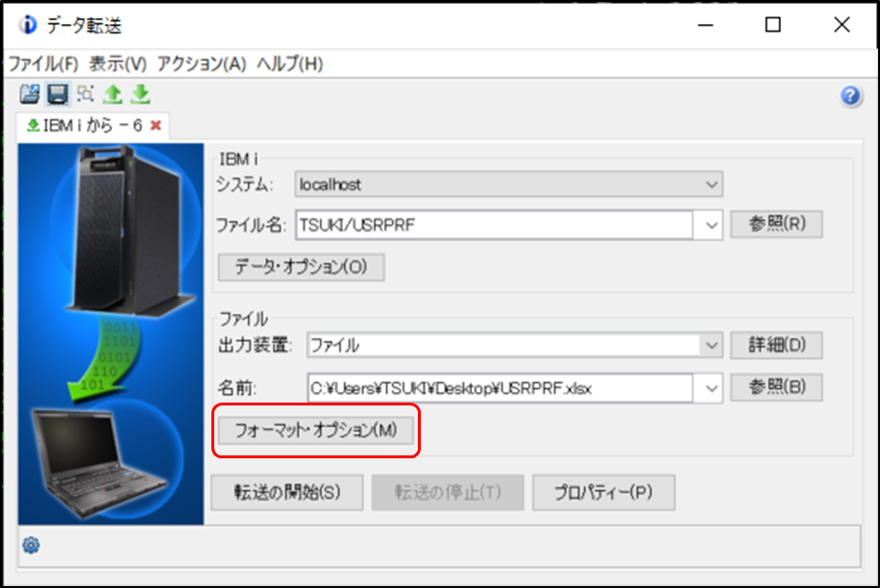880x588 pixels.
Task: Click the application icon in the title bar
Action: (x=27, y=25)
